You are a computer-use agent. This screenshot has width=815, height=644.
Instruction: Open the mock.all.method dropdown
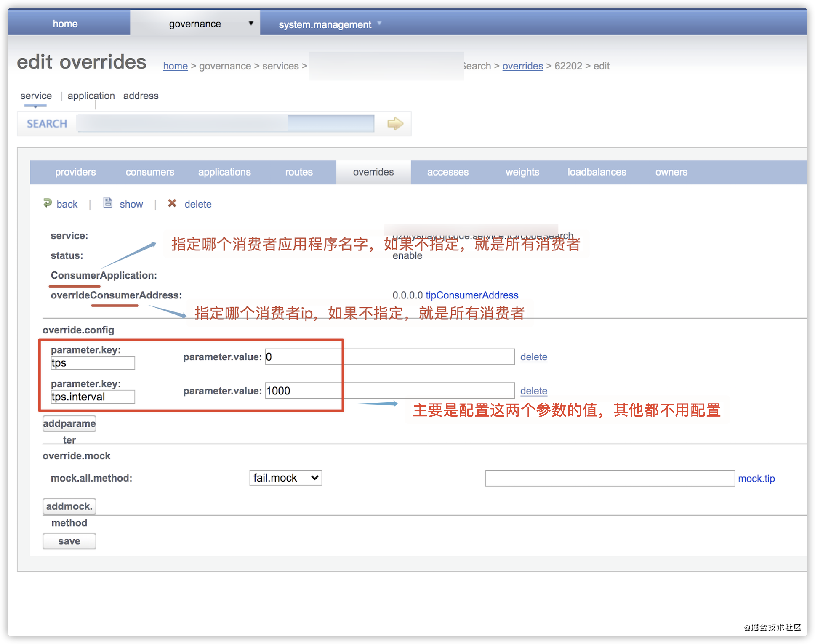point(286,477)
